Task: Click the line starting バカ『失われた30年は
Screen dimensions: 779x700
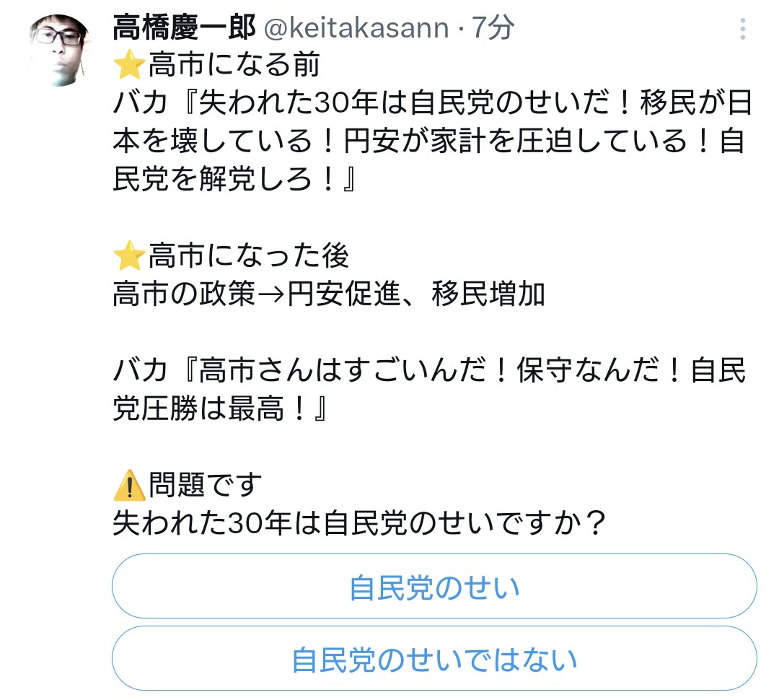Action: coord(433,105)
